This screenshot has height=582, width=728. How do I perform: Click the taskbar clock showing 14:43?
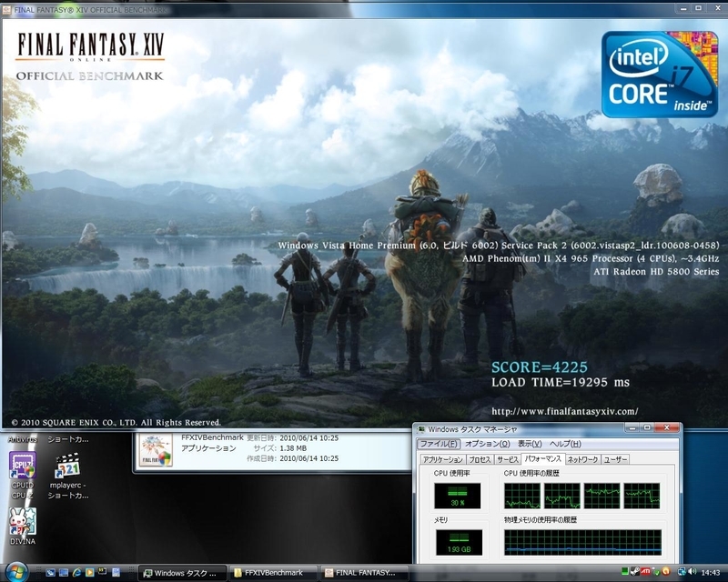click(711, 572)
